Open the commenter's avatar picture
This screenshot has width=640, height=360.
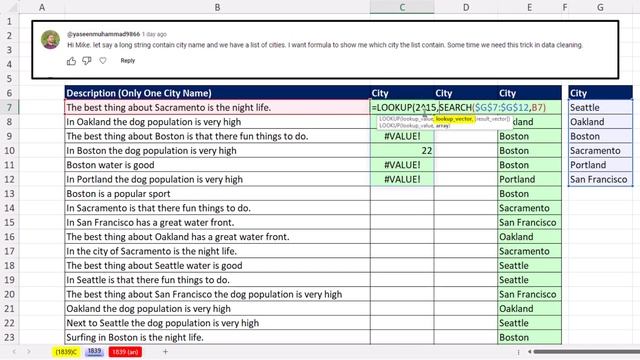tap(51, 40)
